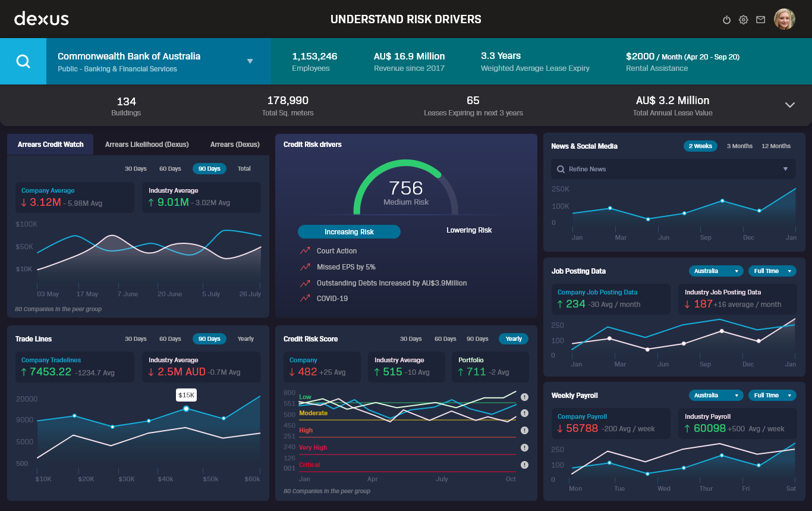This screenshot has height=511, width=812.
Task: Select Arrears Credit Watch tab
Action: point(51,144)
